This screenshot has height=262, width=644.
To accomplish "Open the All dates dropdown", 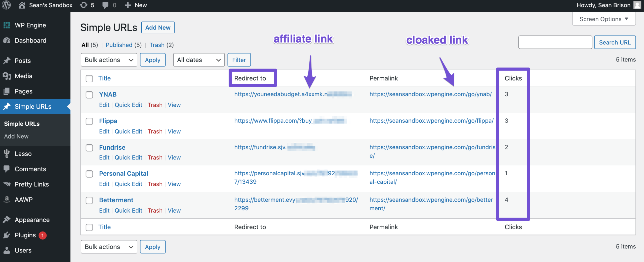I will coord(199,60).
